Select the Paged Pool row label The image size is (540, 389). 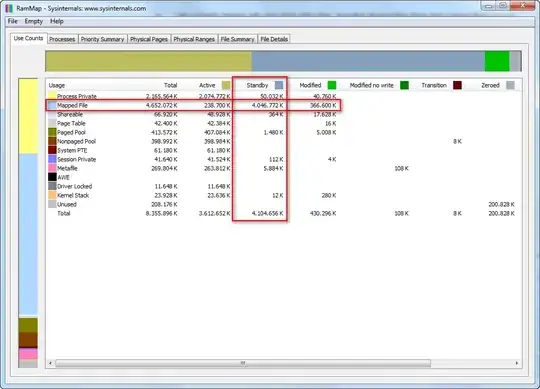71,132
